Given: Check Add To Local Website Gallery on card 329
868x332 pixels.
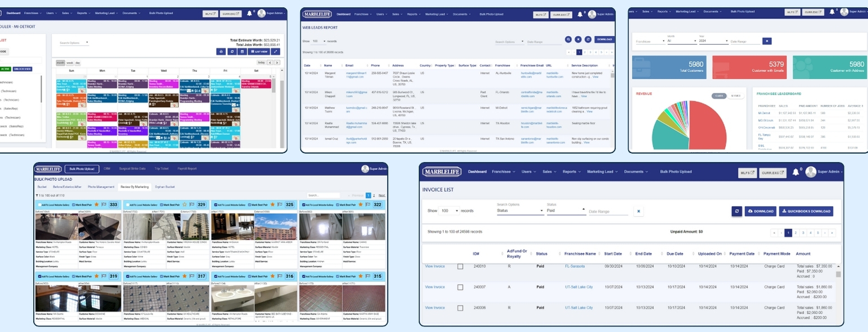Looking at the screenshot, I should coord(126,205).
